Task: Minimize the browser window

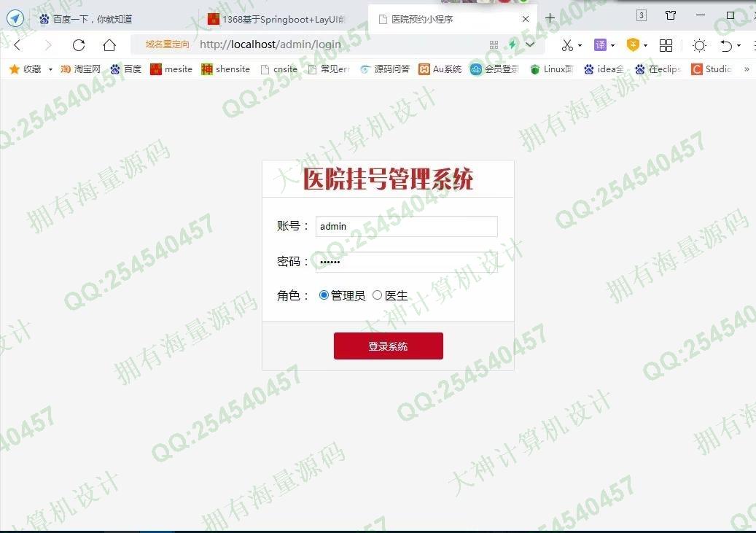Action: [701, 15]
